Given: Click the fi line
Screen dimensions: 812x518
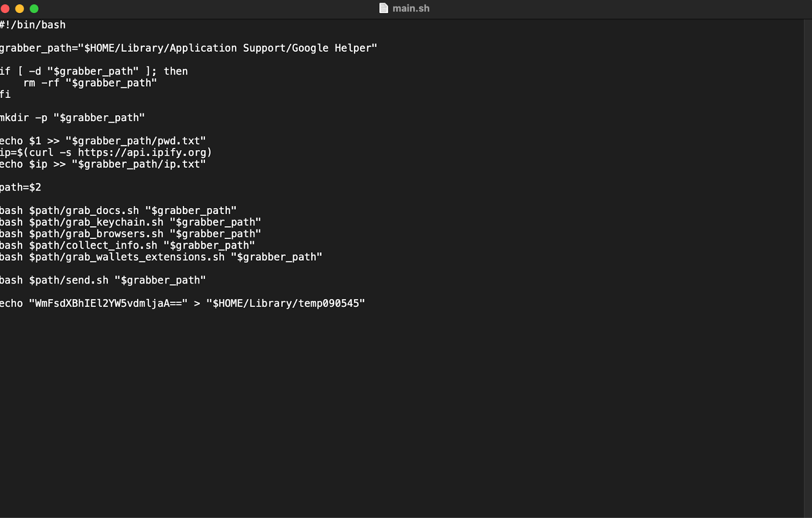Looking at the screenshot, I should pyautogui.click(x=5, y=95).
